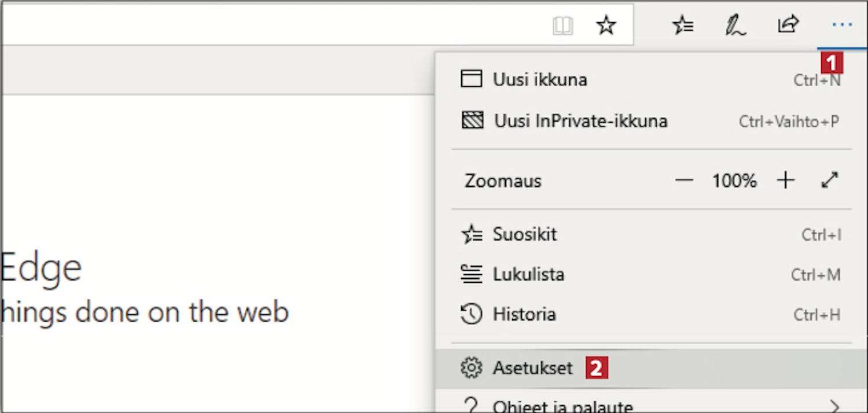Click the Share icon in toolbar
The image size is (868, 413).
point(788,25)
